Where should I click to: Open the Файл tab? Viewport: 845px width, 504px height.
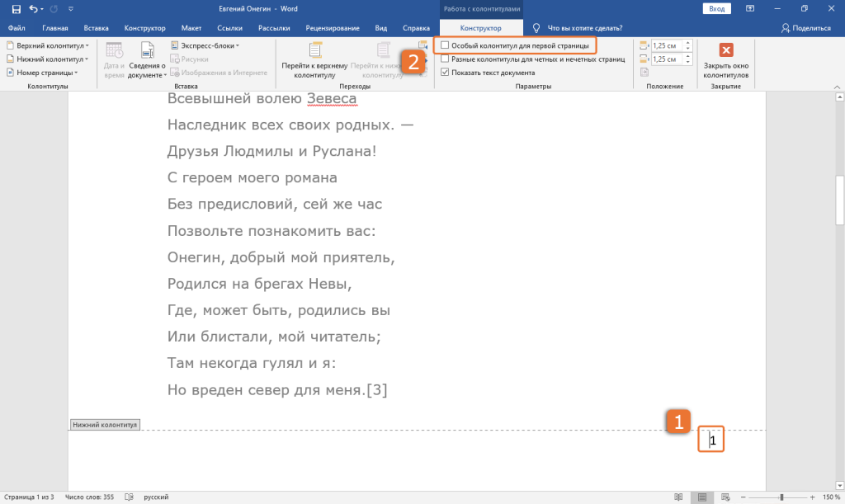click(x=17, y=28)
